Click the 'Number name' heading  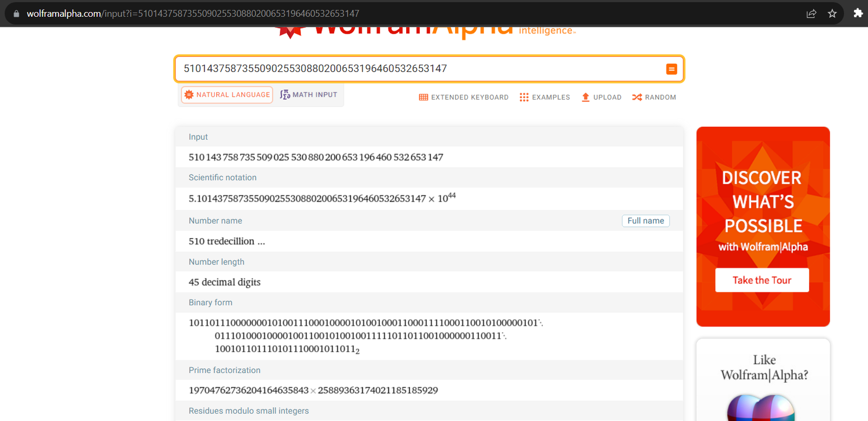215,221
